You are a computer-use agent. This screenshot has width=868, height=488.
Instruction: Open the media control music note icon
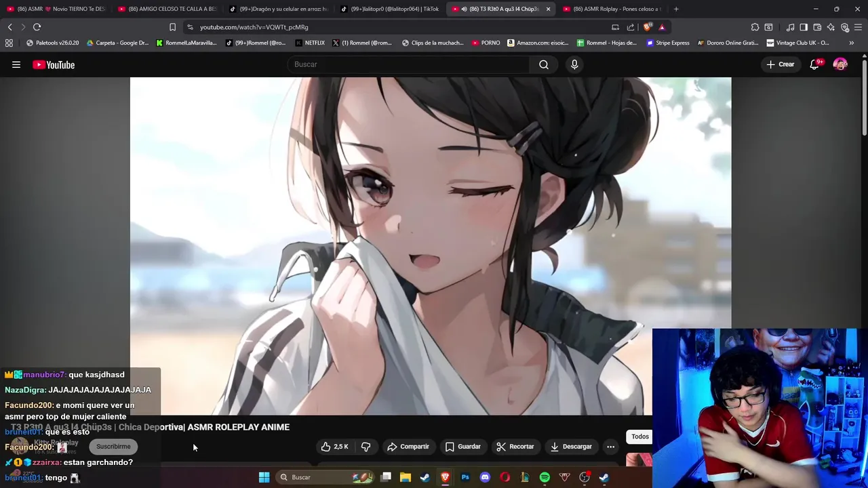790,27
